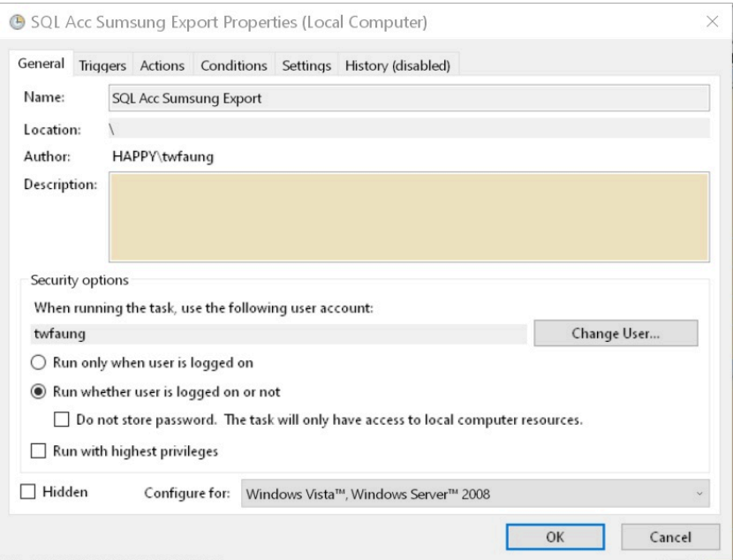Click the Task Scheduler clock icon in title bar
Viewport: 733px width, 560px height.
pyautogui.click(x=15, y=21)
